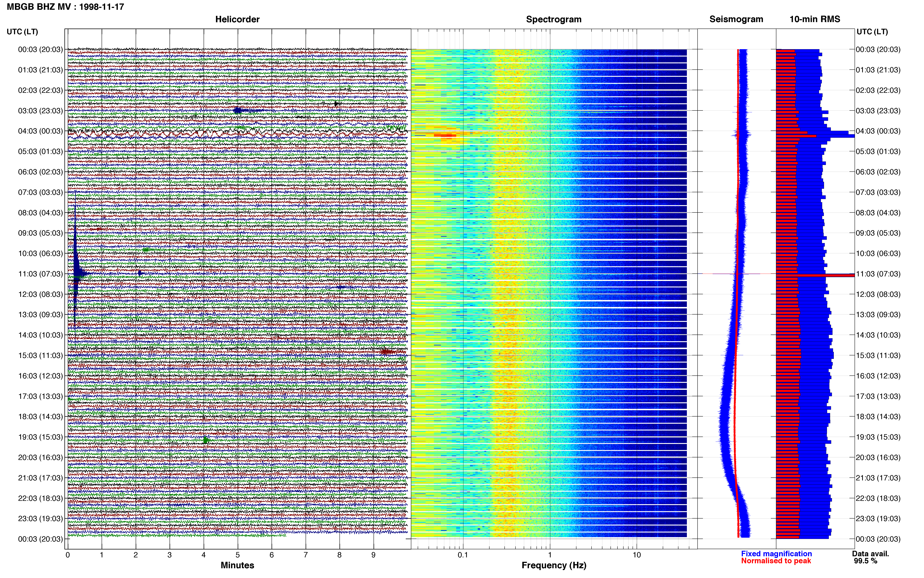This screenshot has width=924, height=578.
Task: Select the "10-min RMS" panel heading
Action: point(815,19)
